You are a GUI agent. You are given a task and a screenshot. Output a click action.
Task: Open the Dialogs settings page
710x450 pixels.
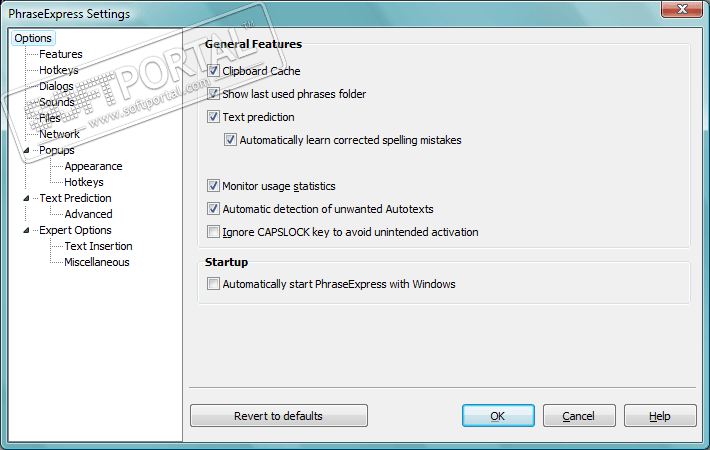[56, 86]
